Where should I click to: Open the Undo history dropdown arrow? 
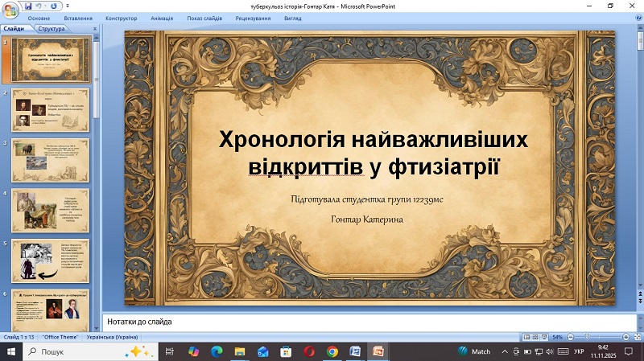(45, 6)
